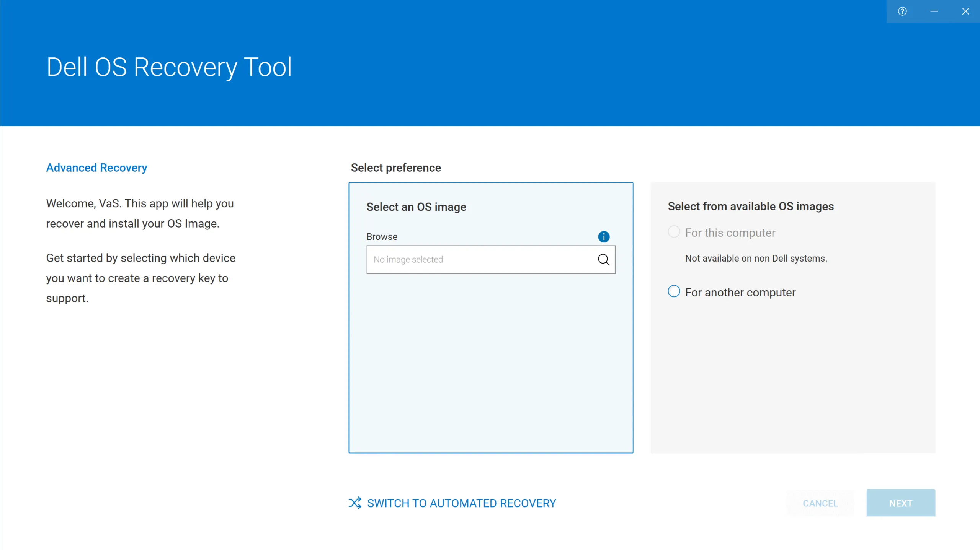Image resolution: width=980 pixels, height=550 pixels.
Task: Select the For another computer radio button
Action: [x=674, y=291]
